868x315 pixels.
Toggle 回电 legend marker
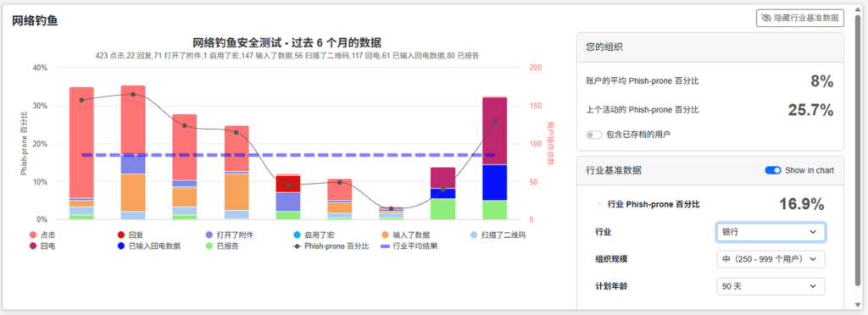click(33, 246)
